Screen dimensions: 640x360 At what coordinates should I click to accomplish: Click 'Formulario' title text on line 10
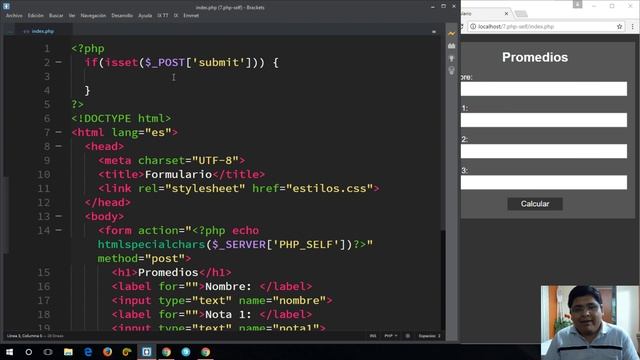point(178,175)
